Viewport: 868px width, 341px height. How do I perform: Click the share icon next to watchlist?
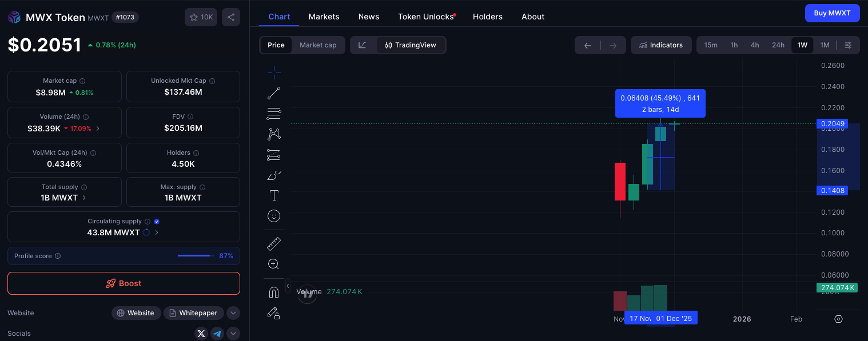click(231, 17)
